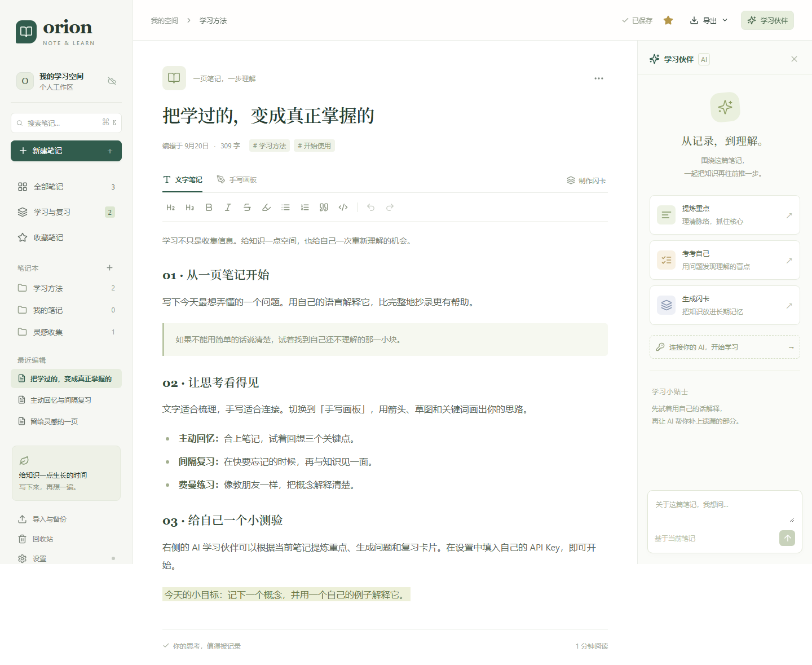Toggle the cloud sync icon beside 我的学习空间
This screenshot has height=665, width=812.
[x=112, y=81]
